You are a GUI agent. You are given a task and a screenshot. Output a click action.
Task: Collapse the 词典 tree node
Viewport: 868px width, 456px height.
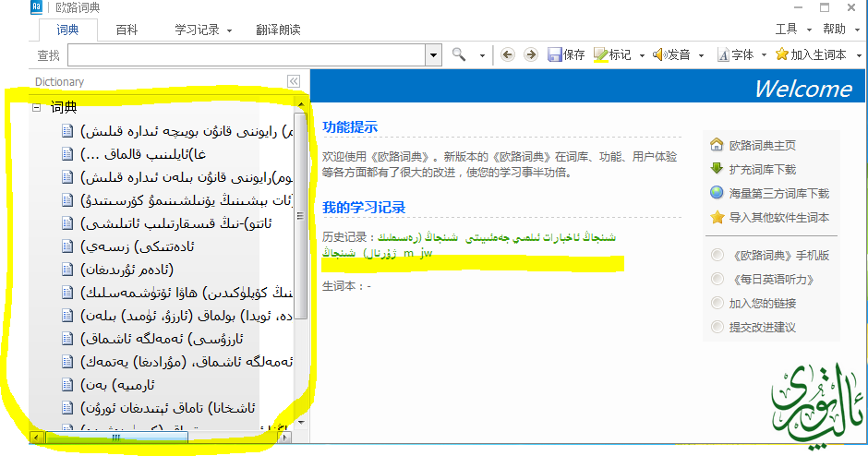pyautogui.click(x=37, y=107)
